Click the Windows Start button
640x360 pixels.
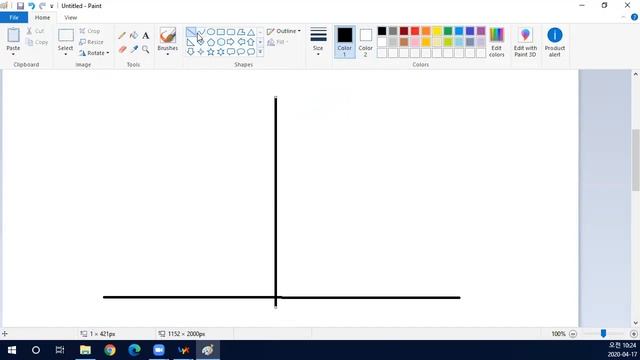point(12,350)
